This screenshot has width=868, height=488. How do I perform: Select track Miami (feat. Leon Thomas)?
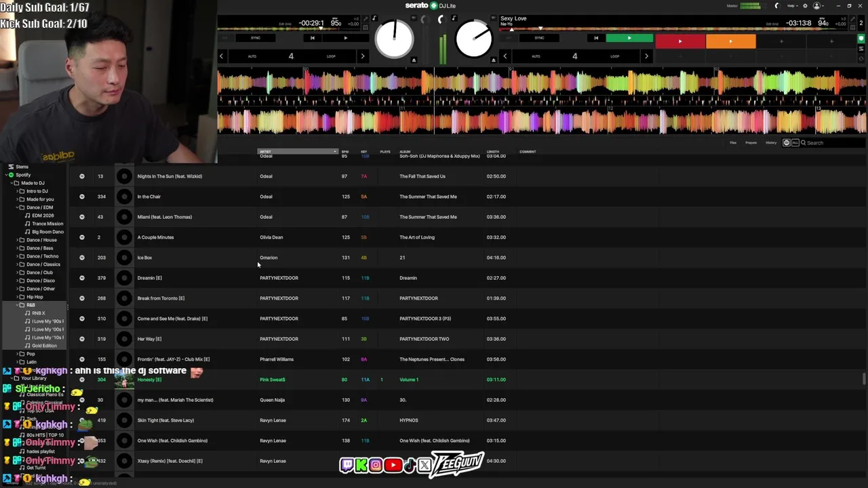pyautogui.click(x=165, y=217)
